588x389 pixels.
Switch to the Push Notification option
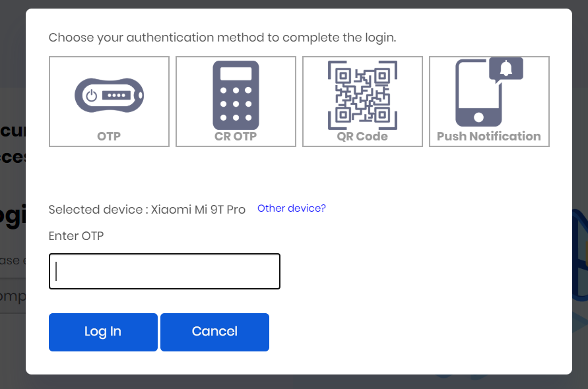pyautogui.click(x=489, y=101)
